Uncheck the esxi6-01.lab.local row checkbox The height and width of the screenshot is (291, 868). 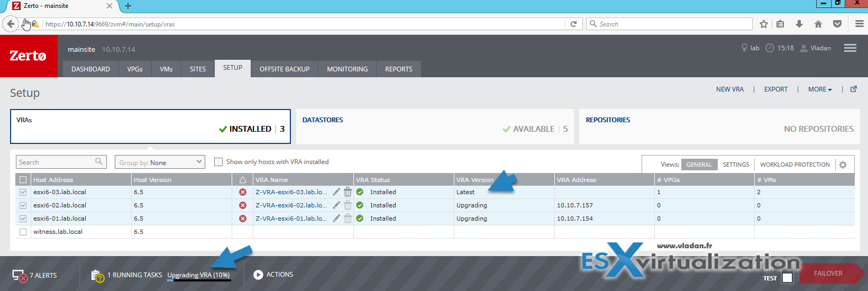(23, 219)
